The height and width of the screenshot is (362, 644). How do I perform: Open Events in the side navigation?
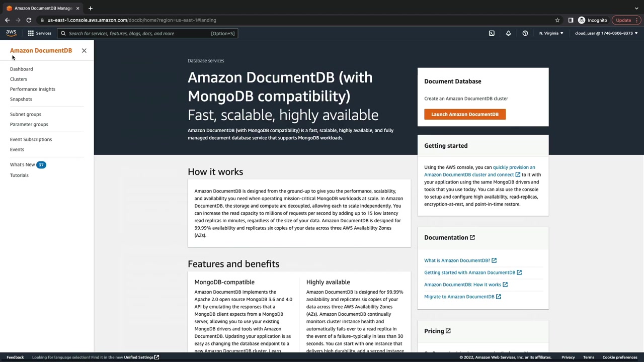click(17, 149)
